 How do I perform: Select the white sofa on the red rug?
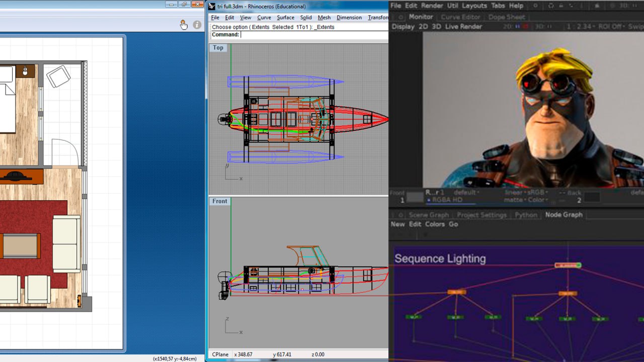(66, 243)
